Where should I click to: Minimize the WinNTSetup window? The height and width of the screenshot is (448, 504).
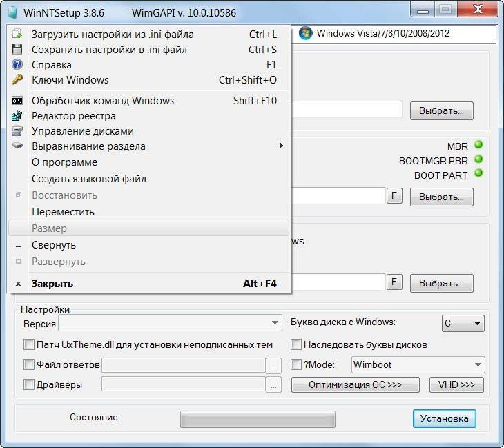point(423,11)
